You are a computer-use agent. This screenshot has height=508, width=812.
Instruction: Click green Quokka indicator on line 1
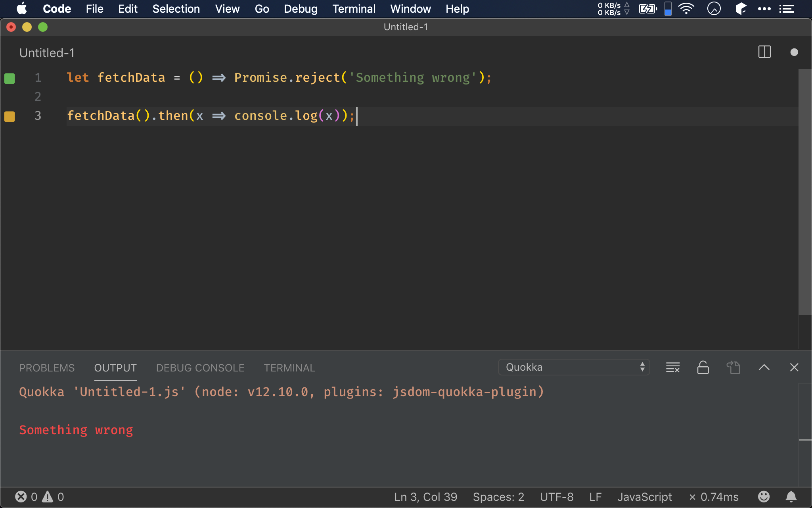point(10,79)
